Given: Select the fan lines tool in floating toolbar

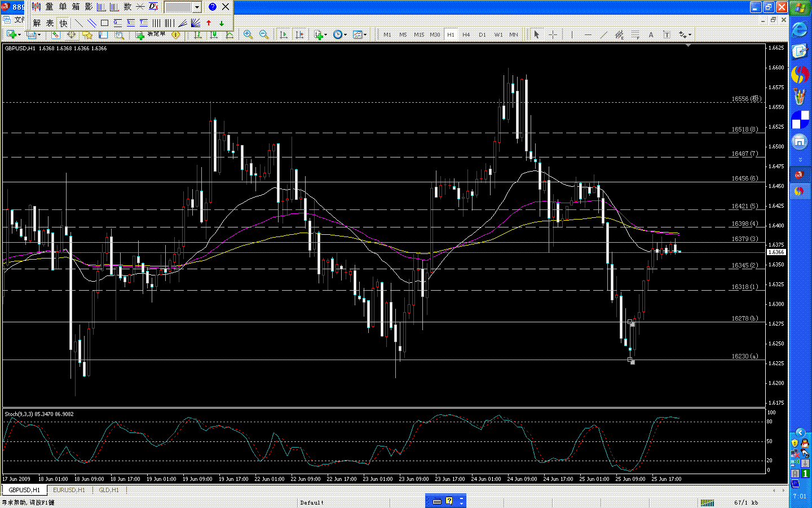Looking at the screenshot, I should 195,23.
